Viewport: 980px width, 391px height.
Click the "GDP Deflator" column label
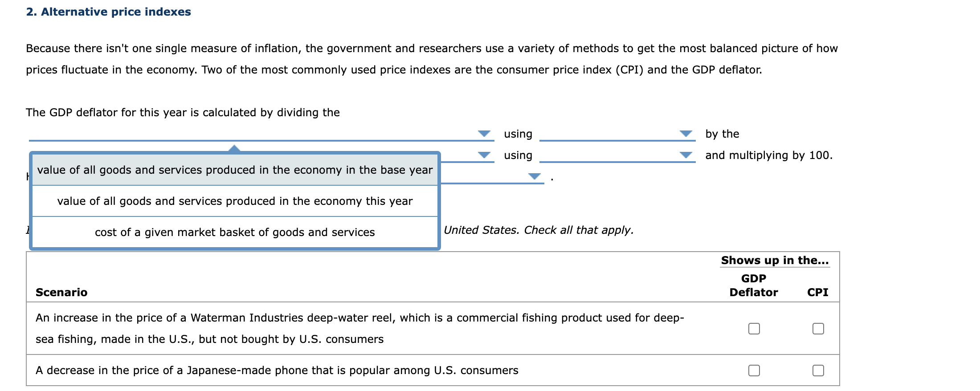pos(754,285)
